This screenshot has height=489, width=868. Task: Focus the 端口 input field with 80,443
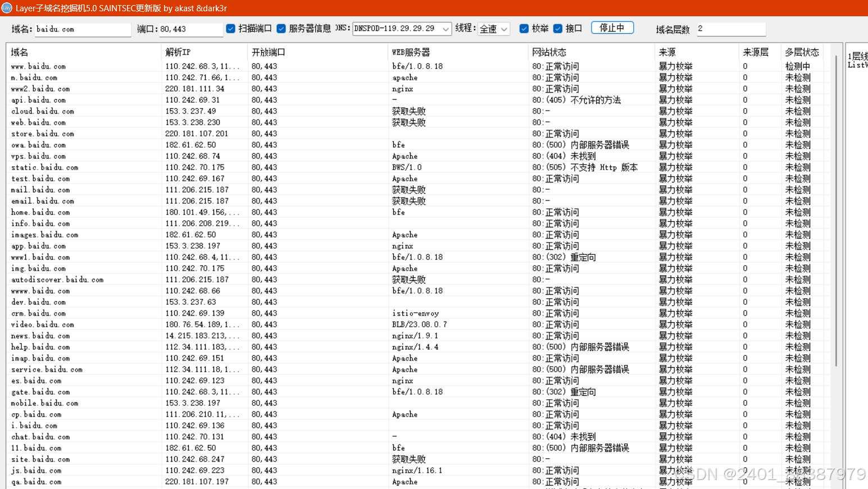(191, 29)
